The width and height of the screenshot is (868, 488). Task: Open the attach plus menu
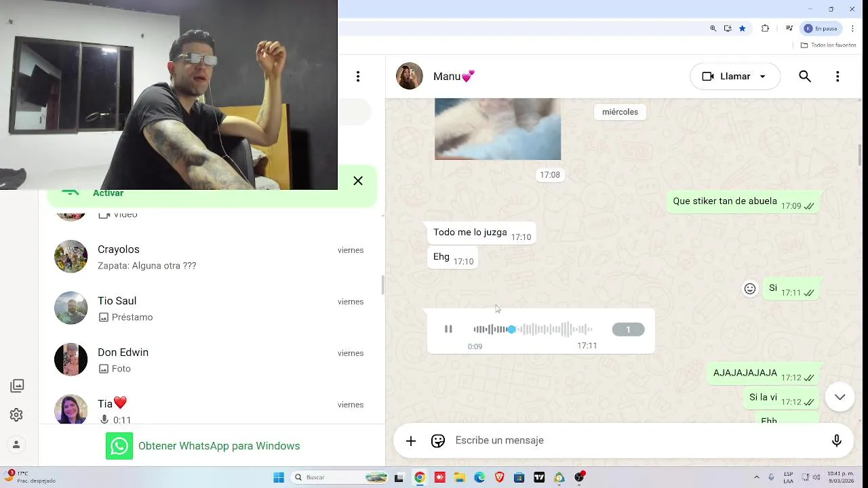pos(411,441)
